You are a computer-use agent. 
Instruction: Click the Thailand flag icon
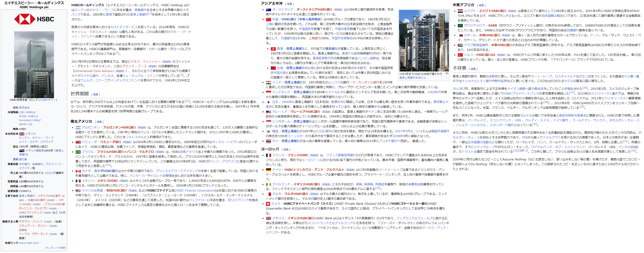click(x=268, y=141)
